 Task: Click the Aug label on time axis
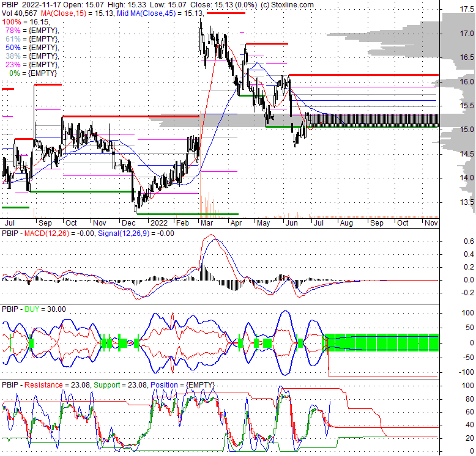click(x=346, y=223)
